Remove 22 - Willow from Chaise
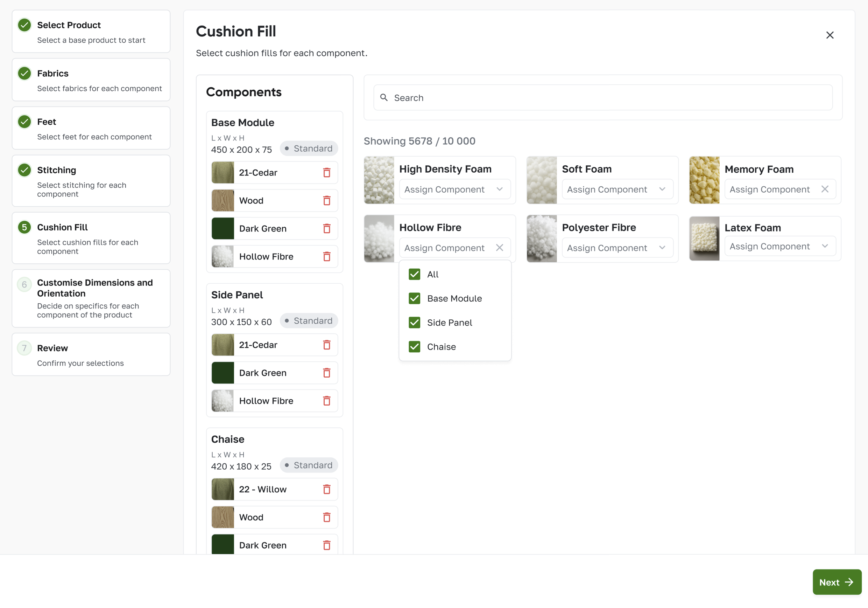868x608 pixels. [327, 490]
